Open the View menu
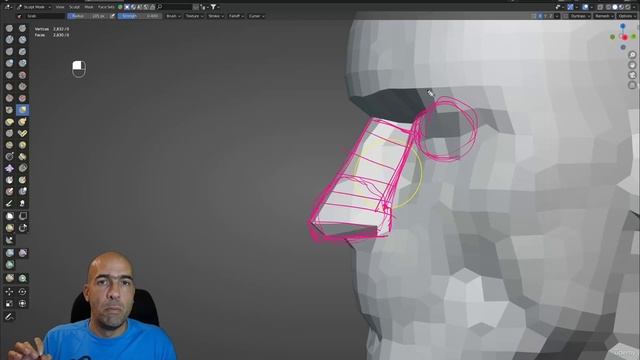The image size is (640, 360). (60, 7)
